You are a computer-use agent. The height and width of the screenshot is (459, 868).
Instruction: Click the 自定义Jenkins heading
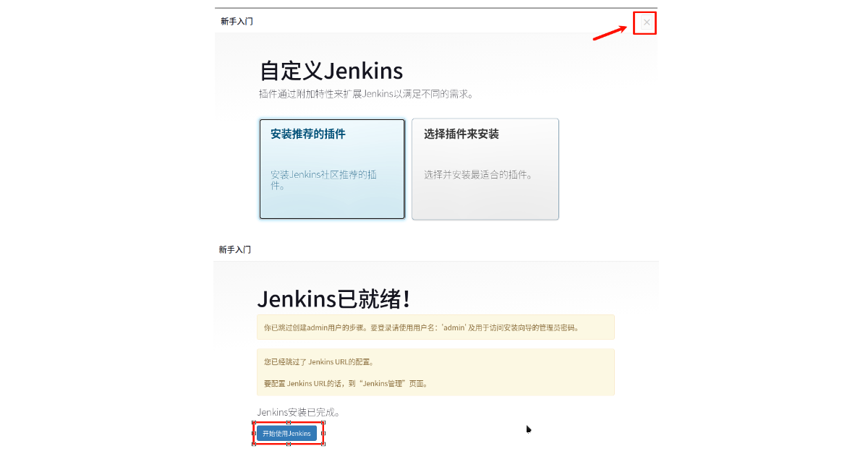coord(331,71)
